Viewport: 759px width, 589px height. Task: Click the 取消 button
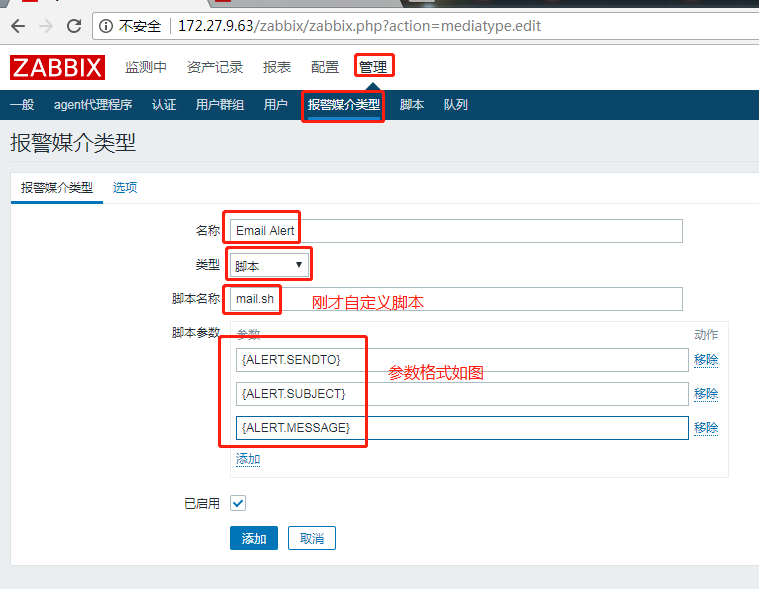point(312,538)
